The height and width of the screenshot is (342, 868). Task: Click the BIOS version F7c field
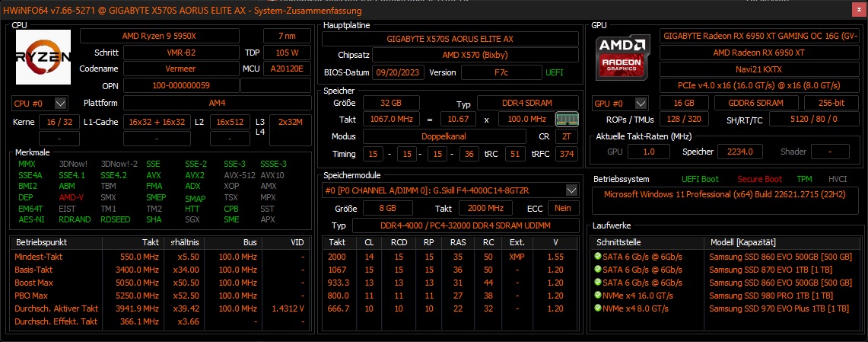501,72
